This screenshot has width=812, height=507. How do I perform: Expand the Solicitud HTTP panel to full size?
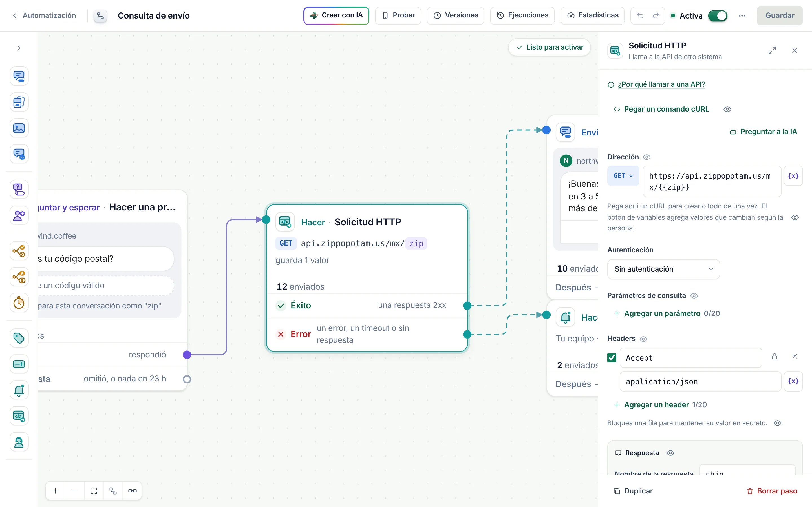coord(772,51)
